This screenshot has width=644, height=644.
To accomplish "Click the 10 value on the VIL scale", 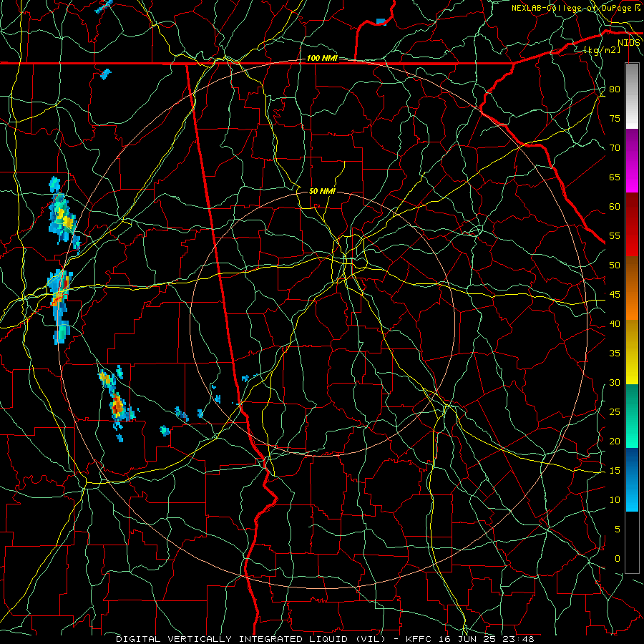I will (615, 500).
